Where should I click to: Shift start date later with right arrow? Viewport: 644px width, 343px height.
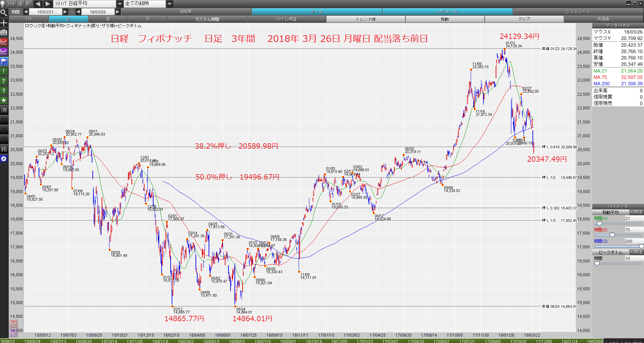click(66, 12)
